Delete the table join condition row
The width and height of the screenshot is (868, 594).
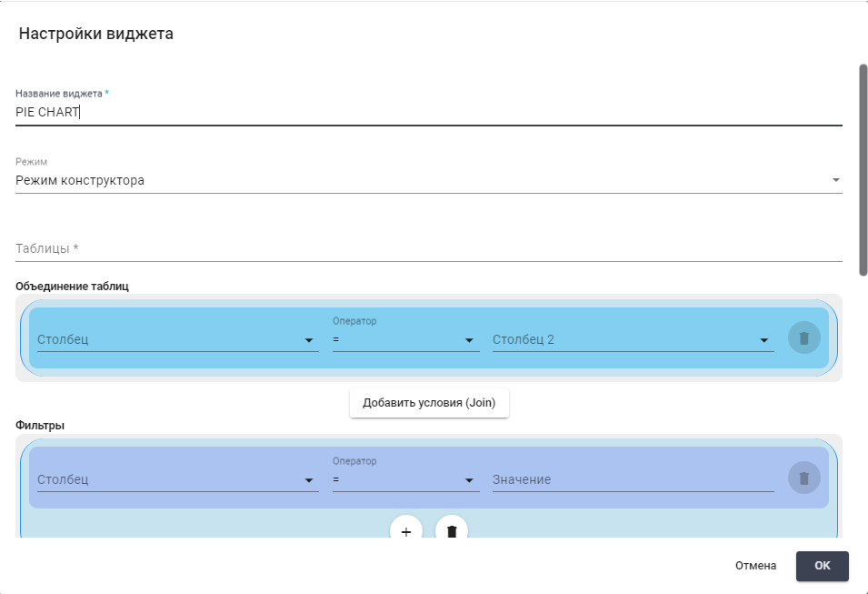point(803,338)
